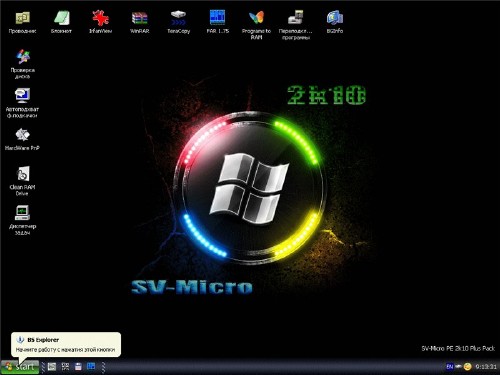Click the floppy-disk-like quick launch icon
Image resolution: width=500 pixels, height=375 pixels.
[78, 367]
